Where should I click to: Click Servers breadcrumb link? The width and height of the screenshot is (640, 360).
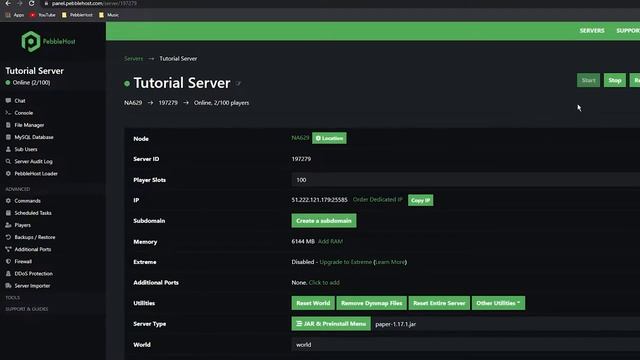click(x=133, y=58)
